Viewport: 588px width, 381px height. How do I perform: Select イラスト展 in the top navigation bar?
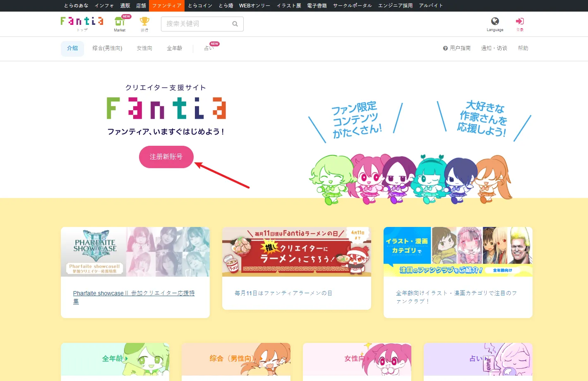(x=288, y=6)
